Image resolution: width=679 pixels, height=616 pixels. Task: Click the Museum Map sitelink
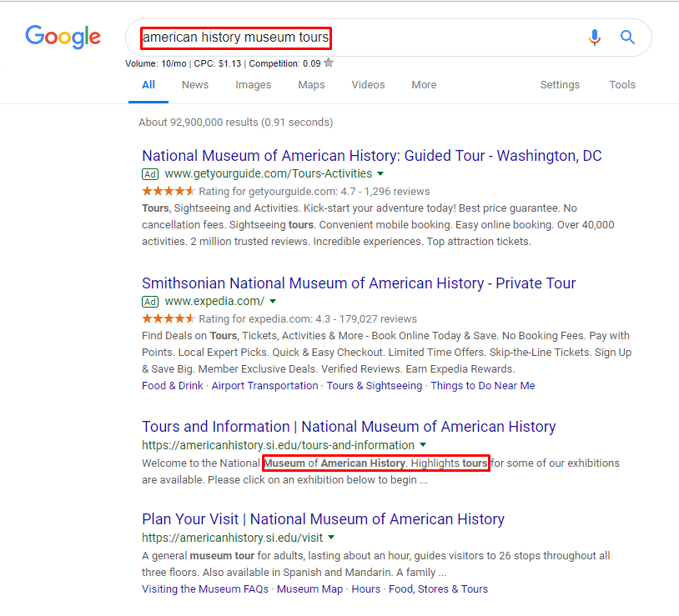(309, 589)
